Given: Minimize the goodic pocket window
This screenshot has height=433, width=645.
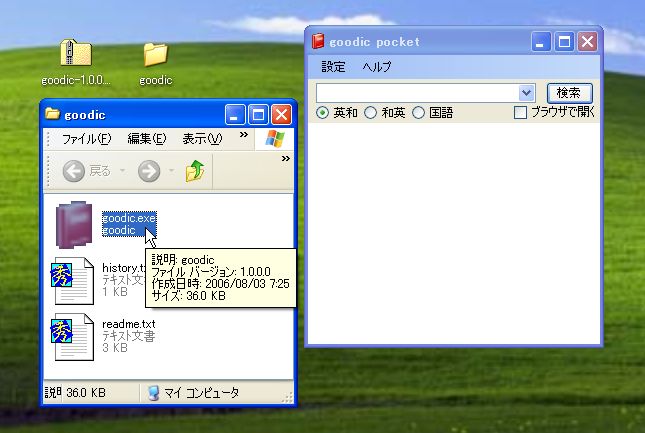Looking at the screenshot, I should tap(541, 42).
